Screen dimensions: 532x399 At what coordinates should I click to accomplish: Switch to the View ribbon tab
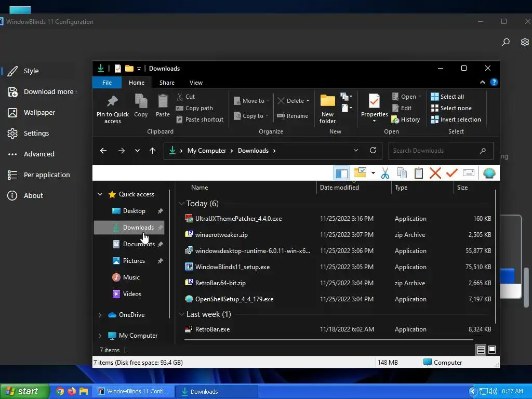(196, 83)
